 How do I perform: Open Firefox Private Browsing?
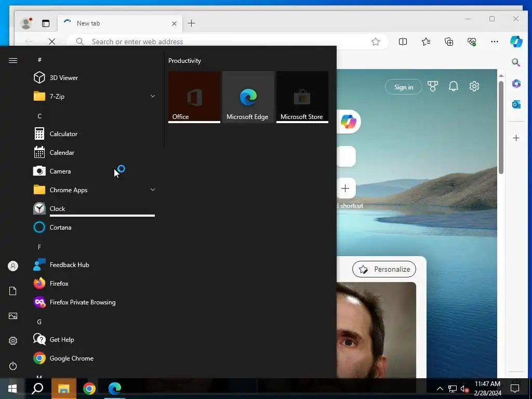pos(95,302)
